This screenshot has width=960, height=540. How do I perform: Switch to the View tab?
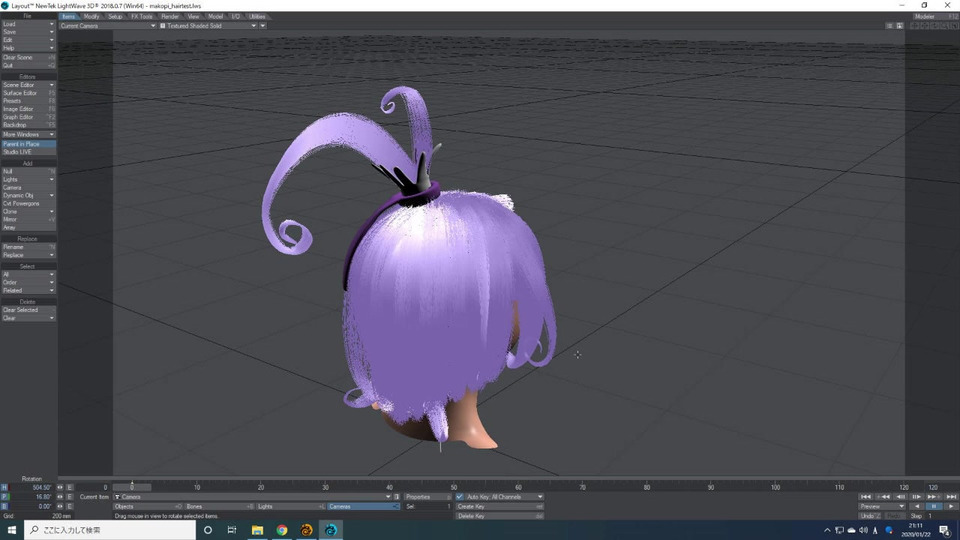(193, 17)
